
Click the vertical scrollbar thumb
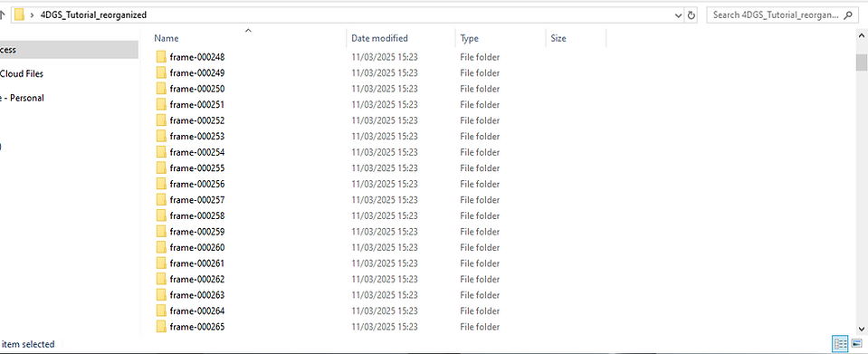[x=861, y=62]
